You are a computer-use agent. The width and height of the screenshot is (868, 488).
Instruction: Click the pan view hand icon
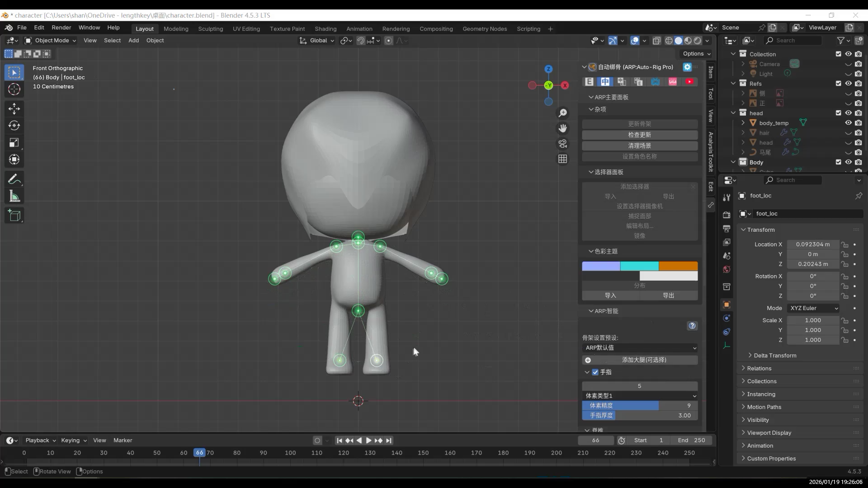562,128
